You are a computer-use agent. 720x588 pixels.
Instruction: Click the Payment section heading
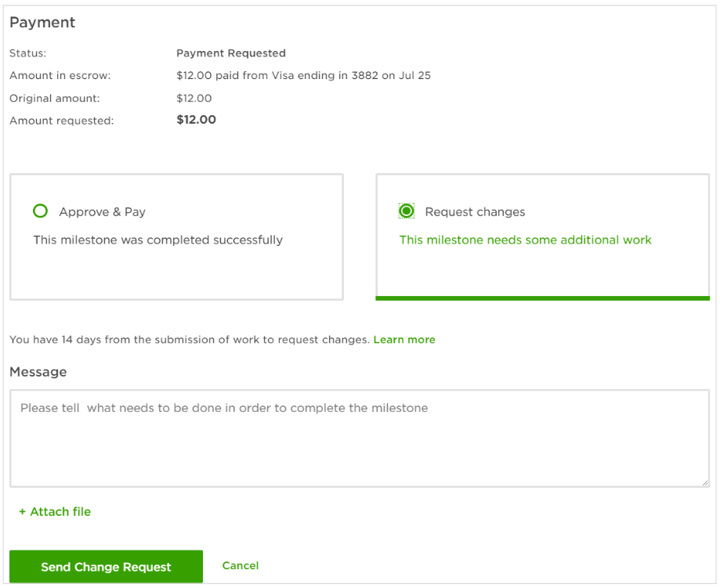[42, 23]
